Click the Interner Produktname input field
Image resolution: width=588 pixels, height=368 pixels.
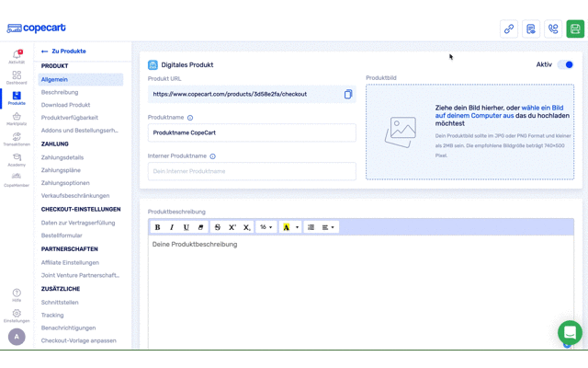click(252, 171)
